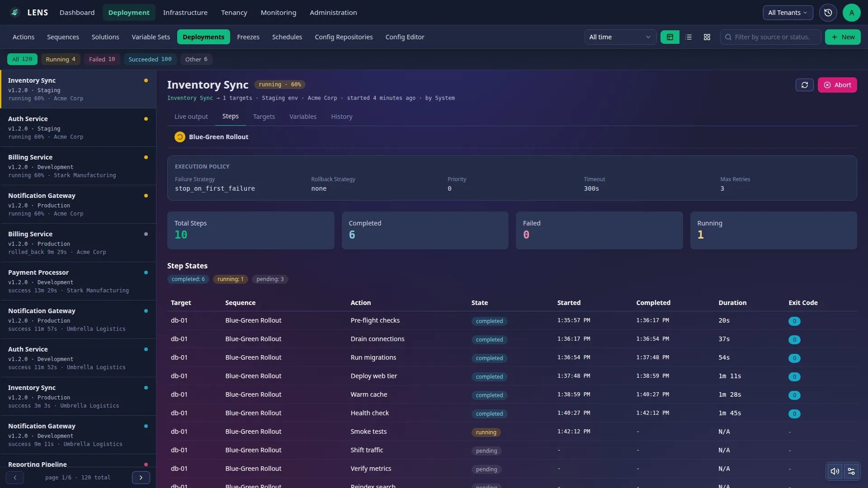Open the Freezes sub-tab

click(x=248, y=37)
